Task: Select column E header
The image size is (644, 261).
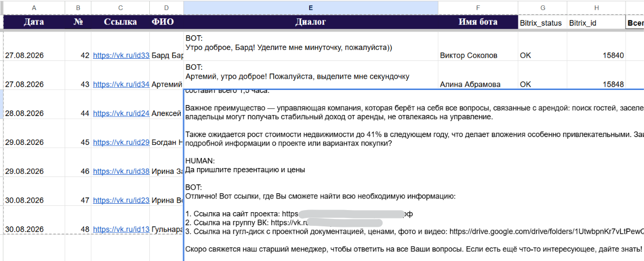Action: [311, 7]
